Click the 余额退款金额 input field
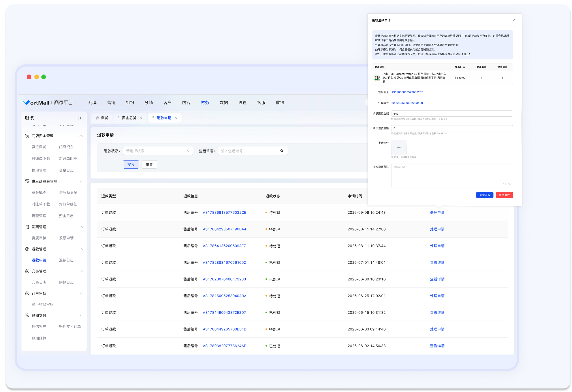 point(452,114)
